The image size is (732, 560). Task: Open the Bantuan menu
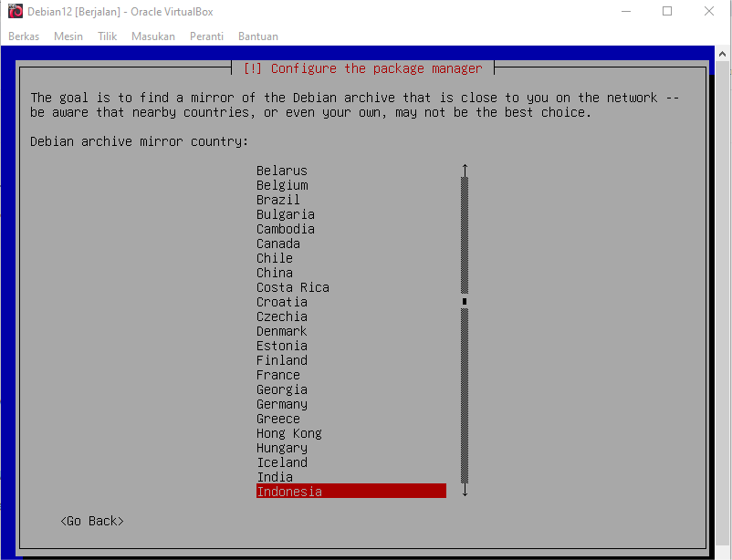(257, 36)
